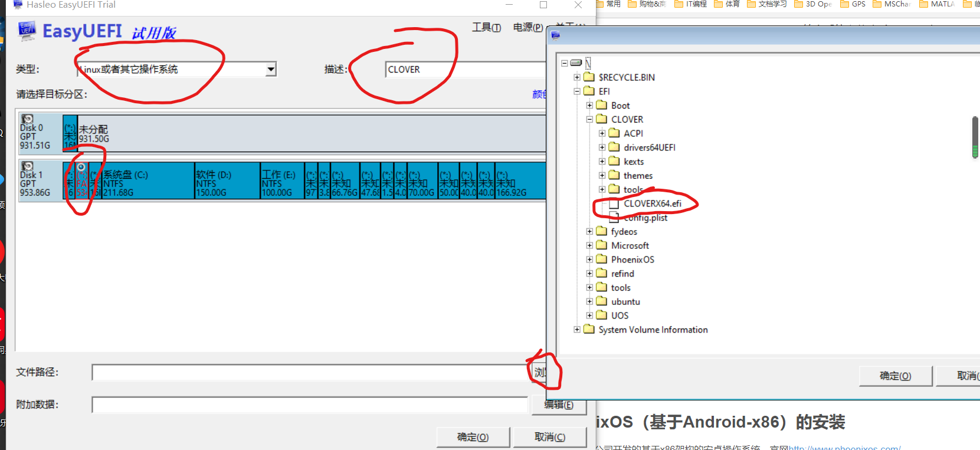Open the 文档学习 bookmark folder in browser
980x450 pixels.
tap(767, 4)
